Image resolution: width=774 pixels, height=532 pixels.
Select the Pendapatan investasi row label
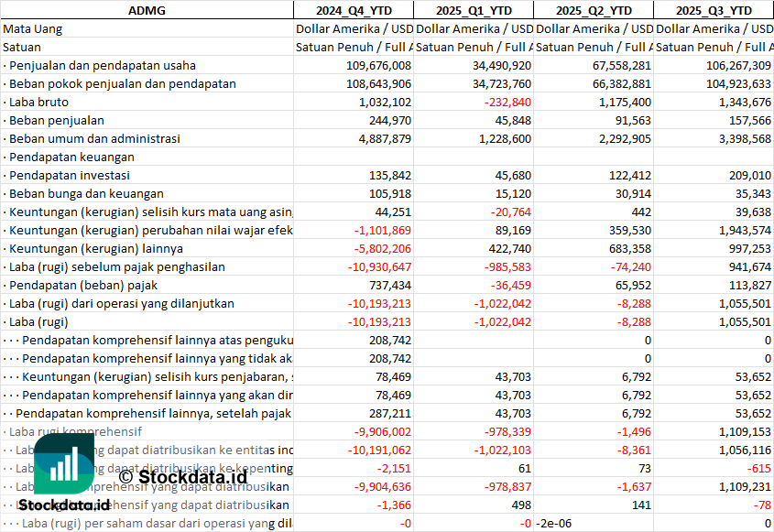[x=69, y=175]
